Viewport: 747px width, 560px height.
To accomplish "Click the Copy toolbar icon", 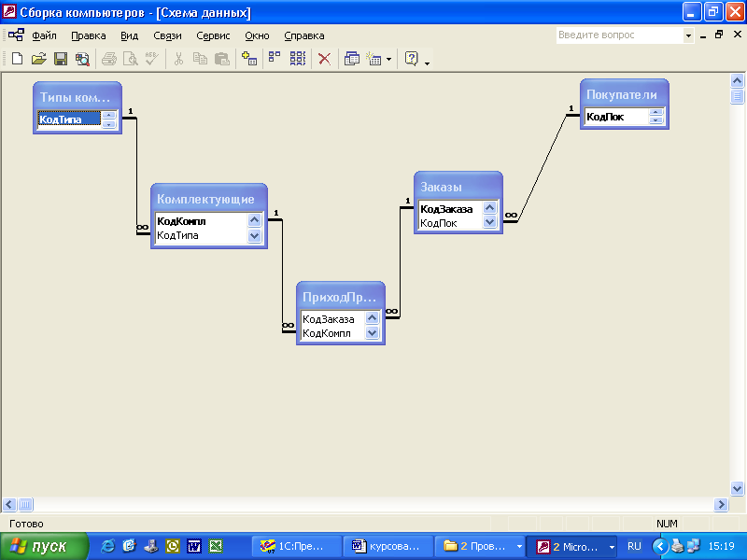I will [x=200, y=59].
